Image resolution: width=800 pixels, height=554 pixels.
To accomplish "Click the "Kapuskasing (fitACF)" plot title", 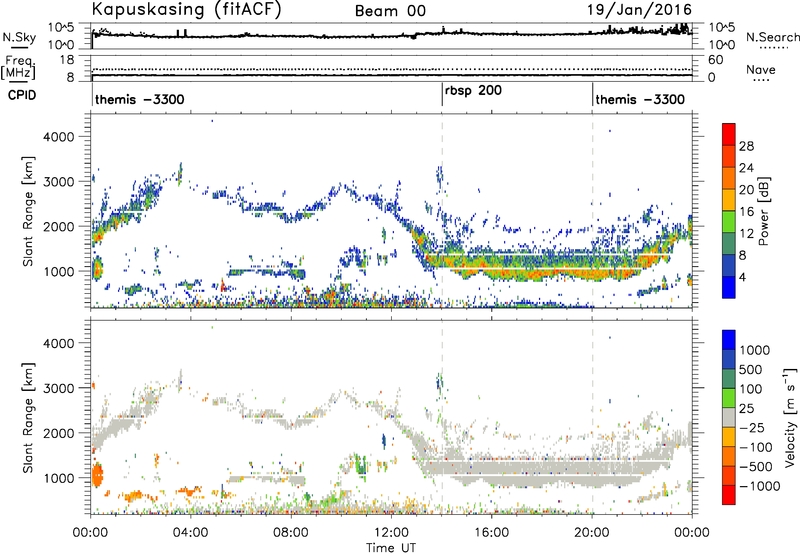I will click(187, 10).
